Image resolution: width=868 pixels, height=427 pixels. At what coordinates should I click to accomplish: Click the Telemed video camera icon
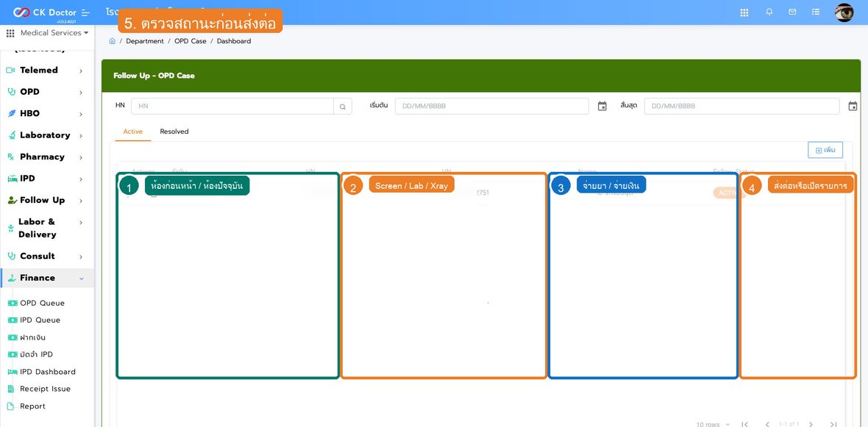pyautogui.click(x=10, y=71)
